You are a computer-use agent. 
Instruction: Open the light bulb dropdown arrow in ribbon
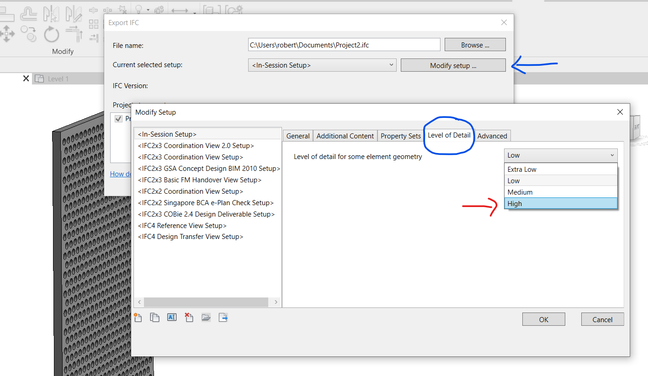pyautogui.click(x=148, y=10)
